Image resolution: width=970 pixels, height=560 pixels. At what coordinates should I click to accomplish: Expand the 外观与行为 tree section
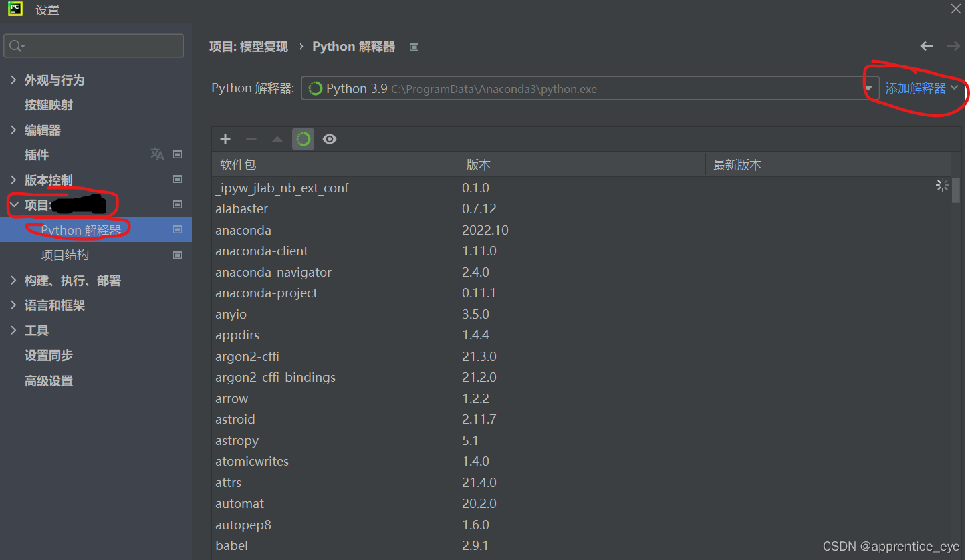coord(13,80)
